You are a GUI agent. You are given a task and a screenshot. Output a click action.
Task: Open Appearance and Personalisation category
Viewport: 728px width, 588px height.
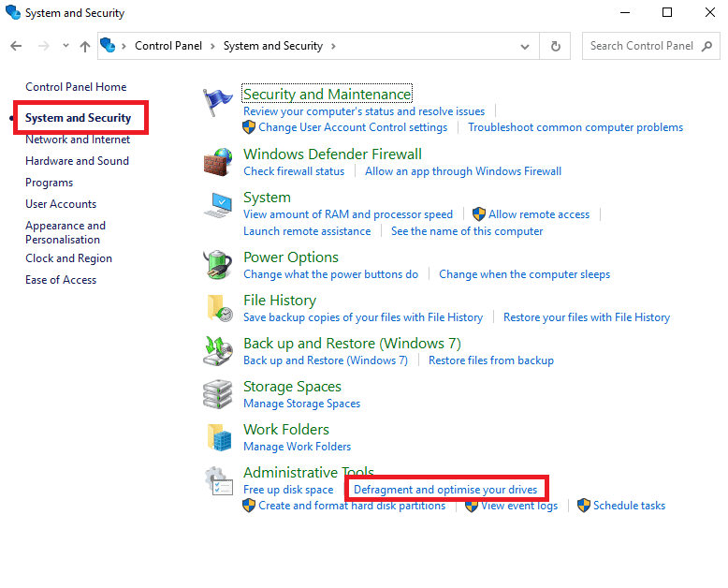tap(66, 232)
